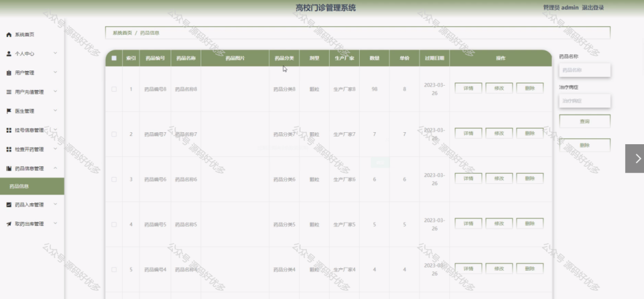Click the 药品编号 column header
The width and height of the screenshot is (644, 299).
(x=155, y=58)
